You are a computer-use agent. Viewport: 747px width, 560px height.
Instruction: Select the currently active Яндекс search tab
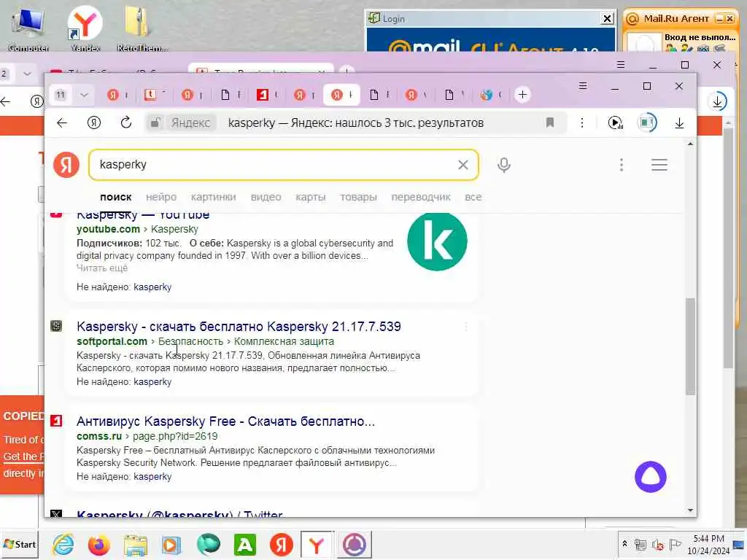pyautogui.click(x=341, y=95)
